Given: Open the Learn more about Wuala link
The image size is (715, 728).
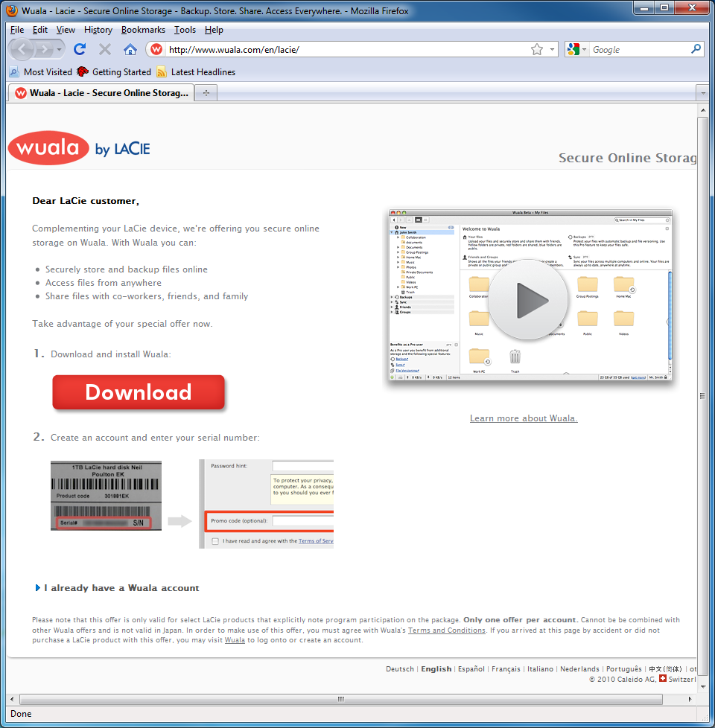Looking at the screenshot, I should coord(524,418).
